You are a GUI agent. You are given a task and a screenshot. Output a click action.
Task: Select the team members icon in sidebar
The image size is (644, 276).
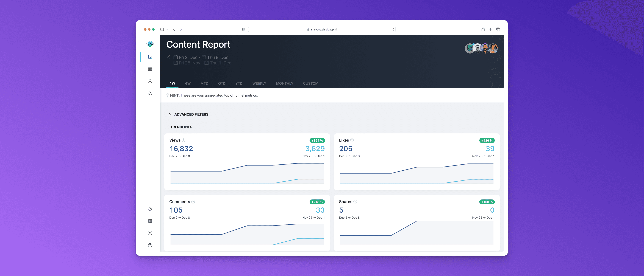click(x=150, y=93)
